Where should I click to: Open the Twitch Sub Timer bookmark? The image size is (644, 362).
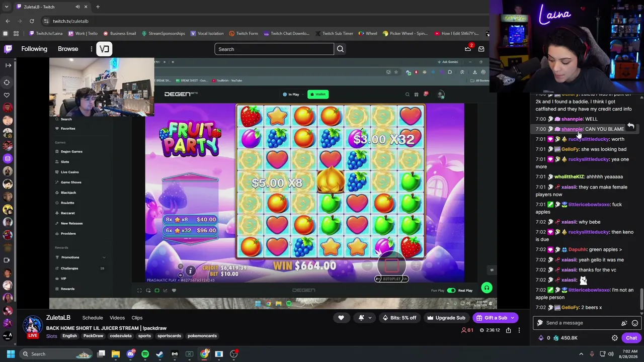tap(334, 34)
